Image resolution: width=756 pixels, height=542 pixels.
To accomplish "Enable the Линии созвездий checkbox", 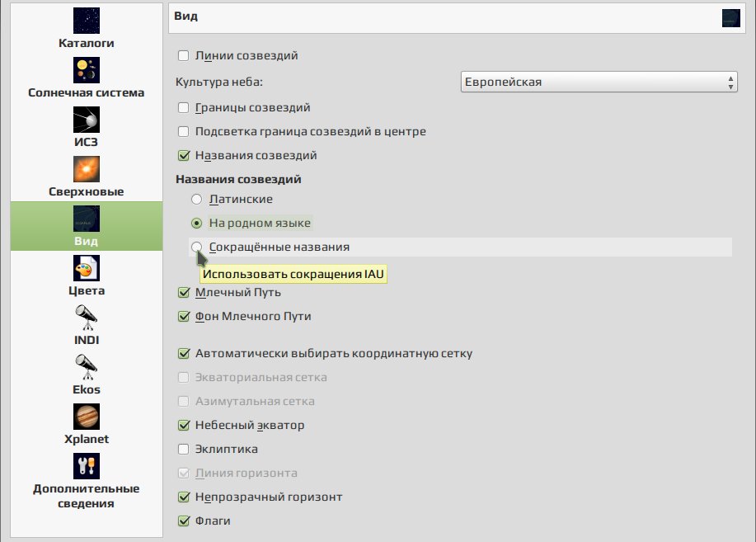I will (183, 55).
